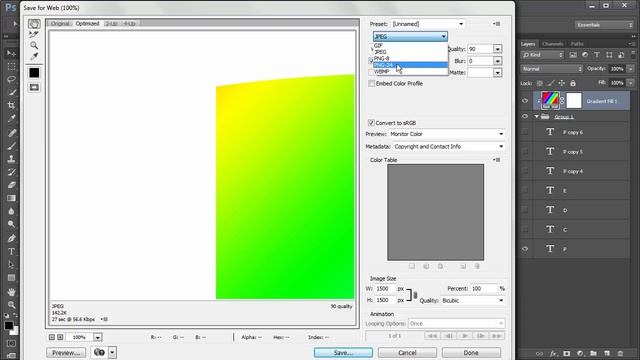Open the Color Table flyout menu
640x360 pixels.
[x=497, y=160]
